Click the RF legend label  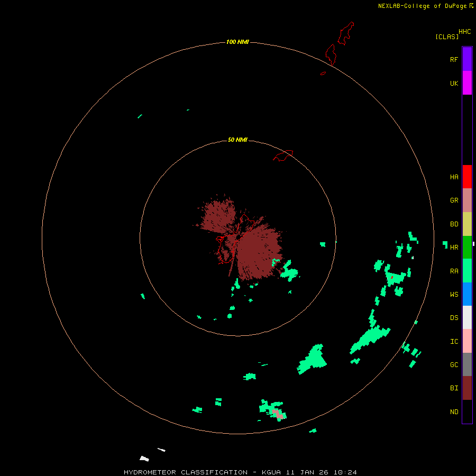tap(454, 59)
